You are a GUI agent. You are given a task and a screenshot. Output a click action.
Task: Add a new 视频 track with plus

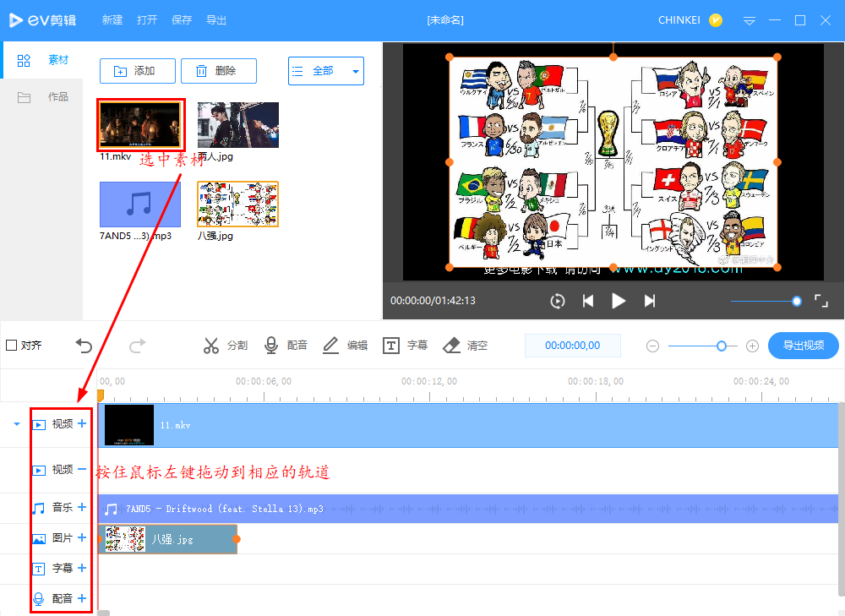pyautogui.click(x=82, y=423)
